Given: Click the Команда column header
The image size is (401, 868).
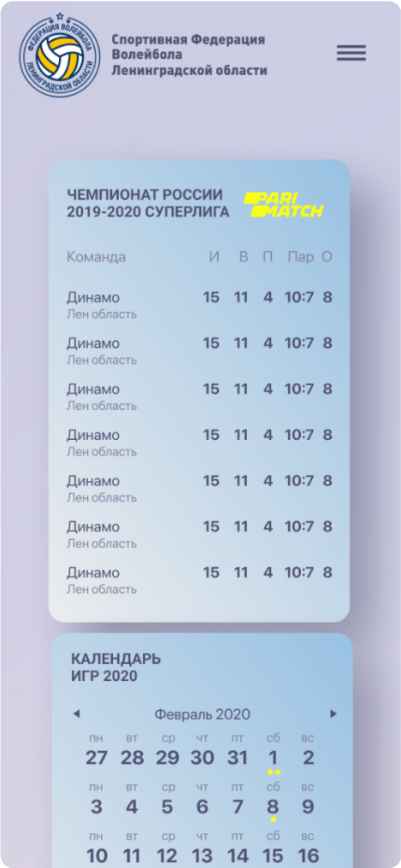Looking at the screenshot, I should 96,257.
